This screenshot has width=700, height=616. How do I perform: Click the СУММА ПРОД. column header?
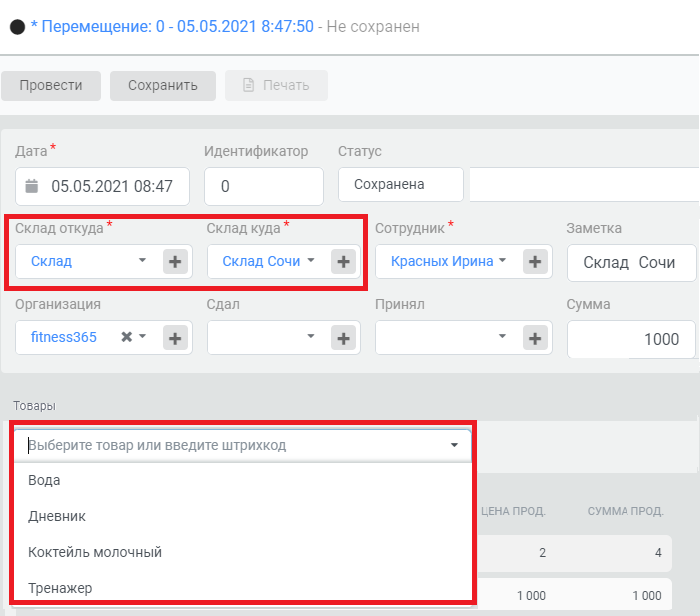pyautogui.click(x=625, y=511)
